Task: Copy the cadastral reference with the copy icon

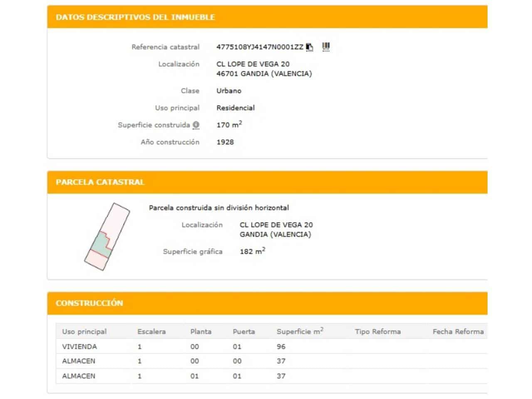Action: pos(309,47)
